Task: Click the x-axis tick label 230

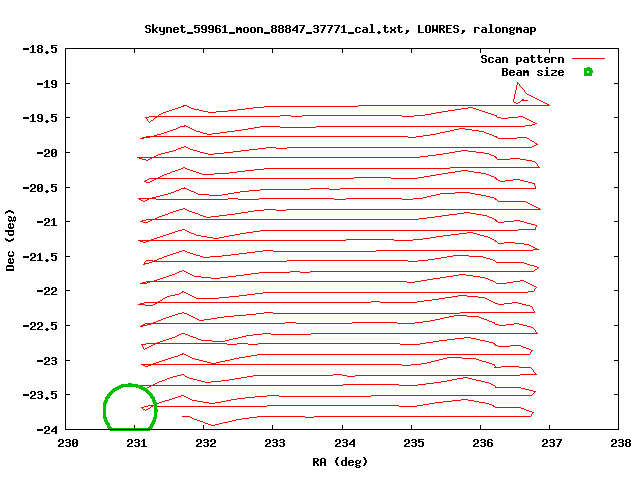Action: point(68,443)
